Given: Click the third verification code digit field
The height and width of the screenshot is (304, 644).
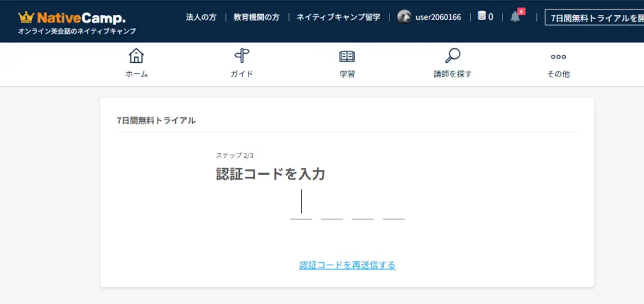Looking at the screenshot, I should pos(363,207).
